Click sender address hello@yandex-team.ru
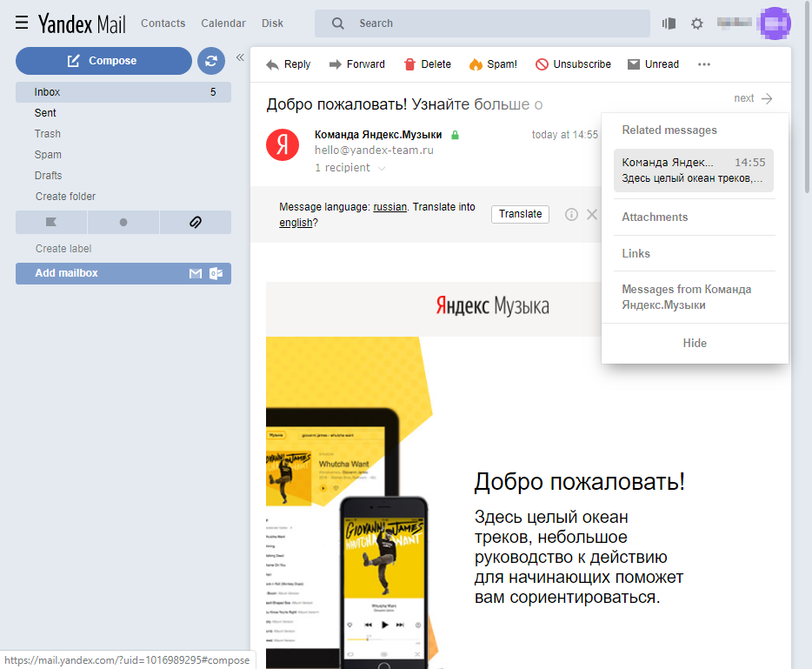Screen dimensions: 812x669 pyautogui.click(x=374, y=151)
